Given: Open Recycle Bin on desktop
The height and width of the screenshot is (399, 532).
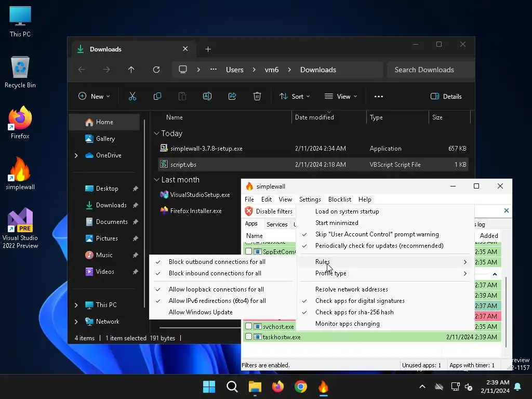Looking at the screenshot, I should [x=20, y=72].
